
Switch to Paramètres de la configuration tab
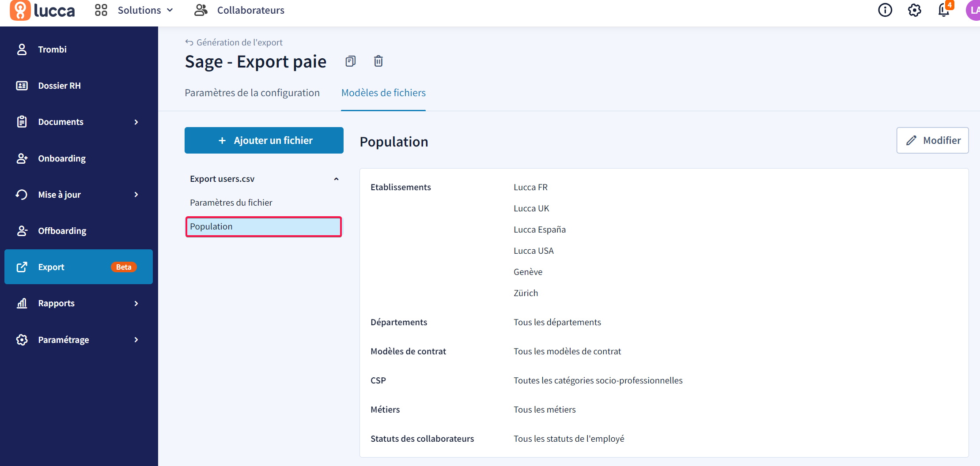[x=252, y=93]
